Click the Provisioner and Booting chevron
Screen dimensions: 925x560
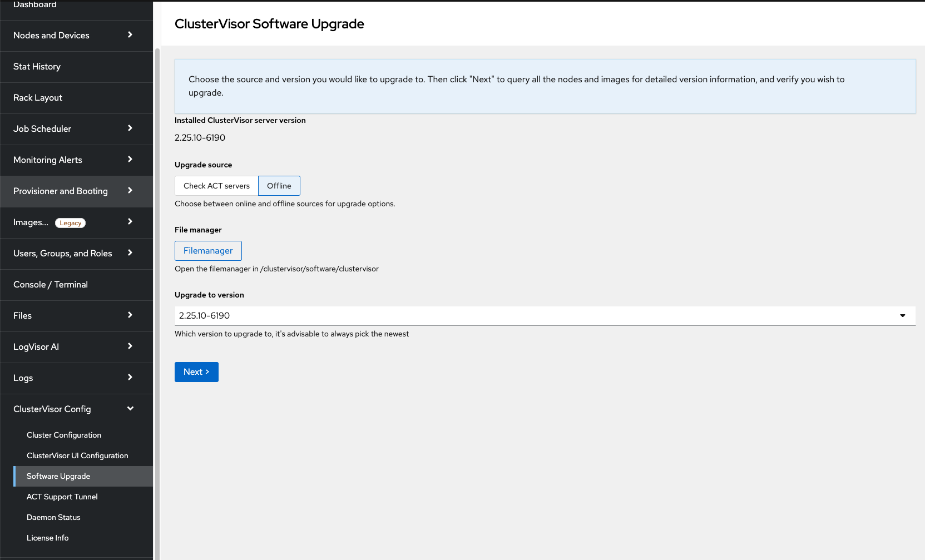tap(130, 191)
